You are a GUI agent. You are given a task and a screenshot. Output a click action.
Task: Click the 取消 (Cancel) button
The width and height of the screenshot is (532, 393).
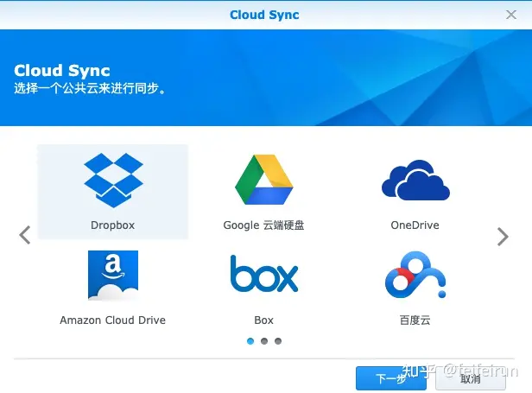click(x=470, y=378)
